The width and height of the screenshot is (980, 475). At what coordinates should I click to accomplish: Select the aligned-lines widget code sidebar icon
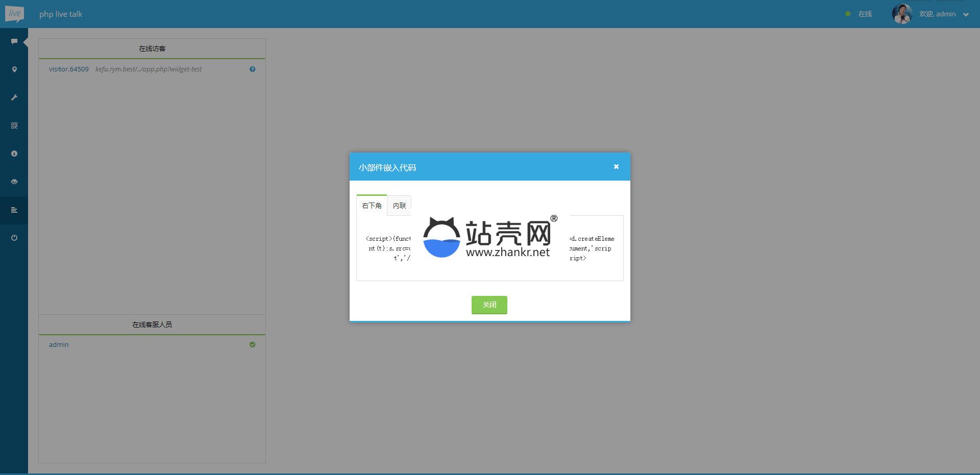coord(14,210)
